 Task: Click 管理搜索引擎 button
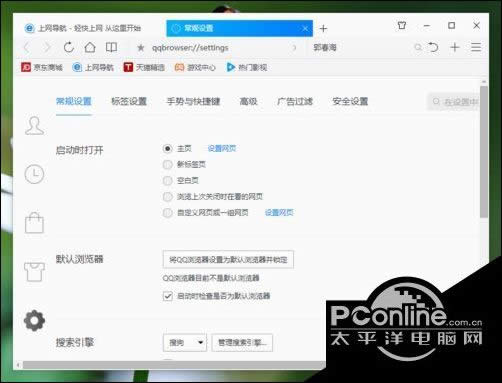[242, 342]
